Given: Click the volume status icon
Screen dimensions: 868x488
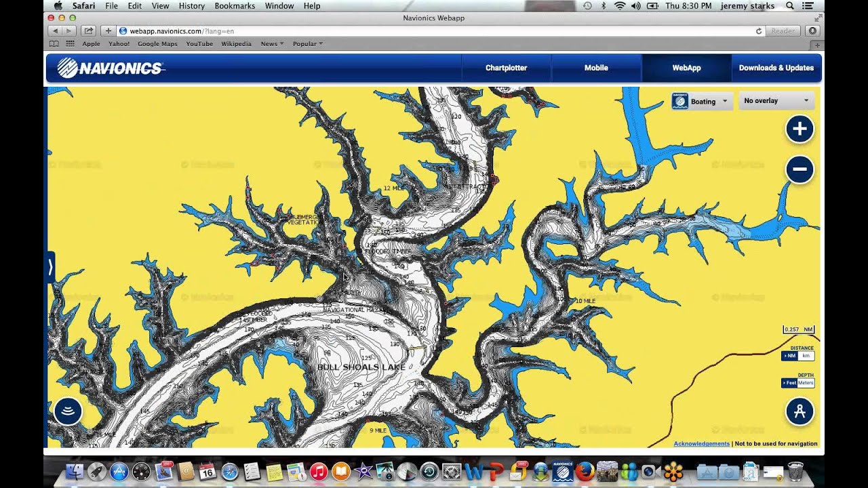Looking at the screenshot, I should pos(636,5).
